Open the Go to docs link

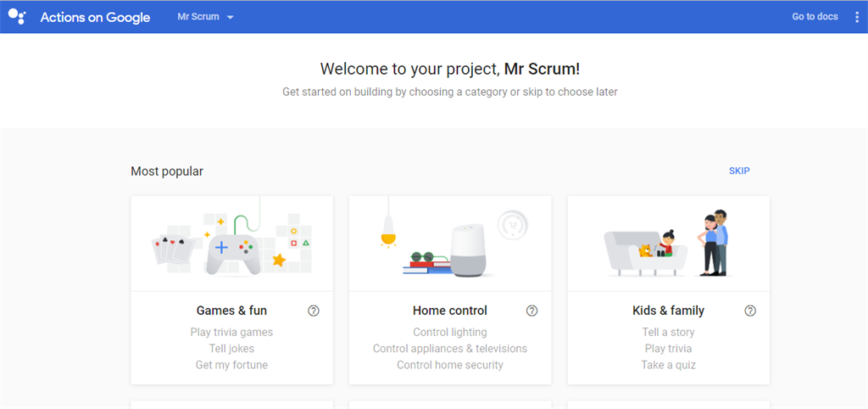click(x=815, y=17)
